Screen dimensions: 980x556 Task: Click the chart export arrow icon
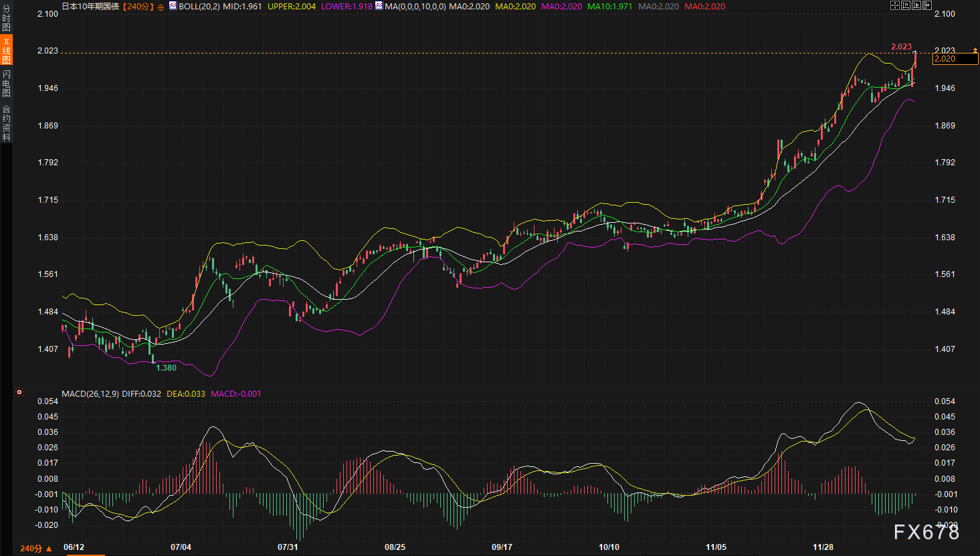(927, 5)
